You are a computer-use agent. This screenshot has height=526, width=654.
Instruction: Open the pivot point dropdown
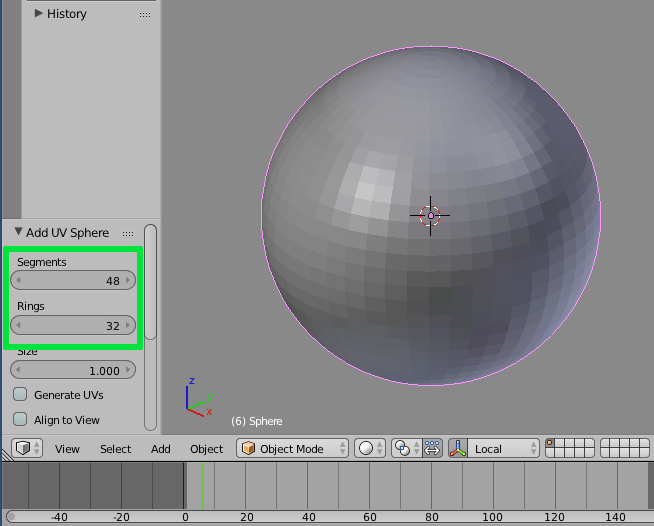coord(407,448)
